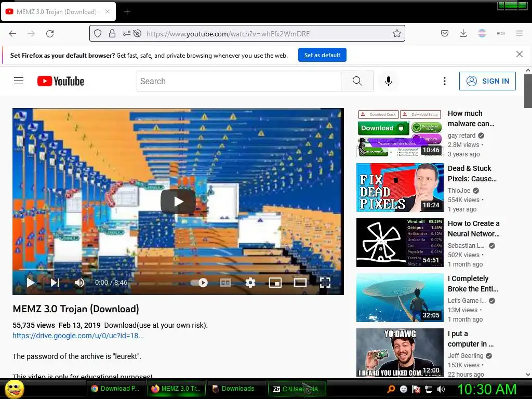Open the Save to Pocket icon
The height and width of the screenshot is (399, 532).
click(x=445, y=34)
